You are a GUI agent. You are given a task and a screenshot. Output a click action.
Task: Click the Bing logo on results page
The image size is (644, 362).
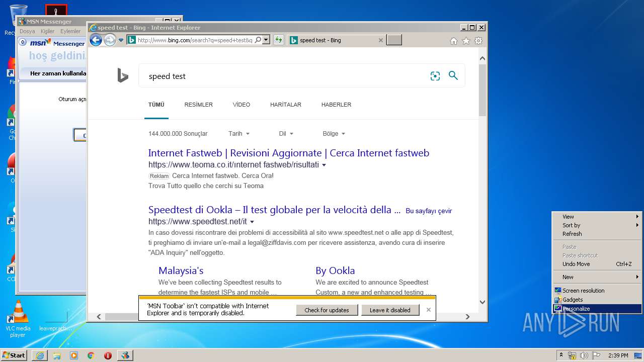(123, 75)
